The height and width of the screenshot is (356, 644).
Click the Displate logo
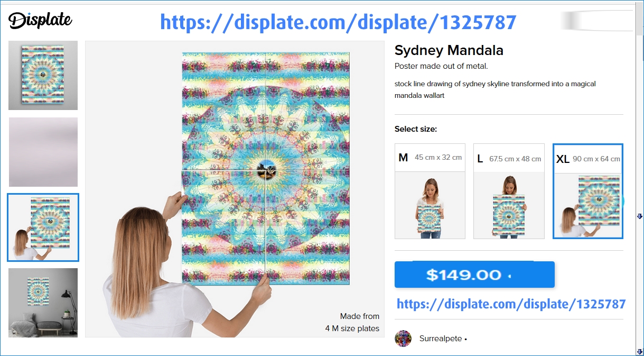40,20
